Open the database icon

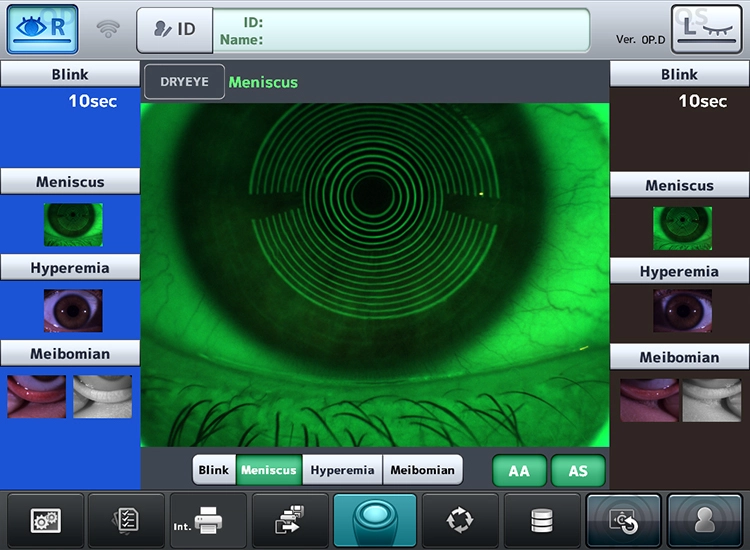coord(541,520)
